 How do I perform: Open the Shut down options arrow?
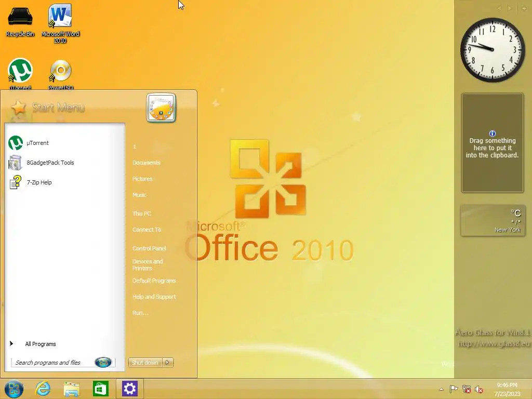pyautogui.click(x=168, y=362)
